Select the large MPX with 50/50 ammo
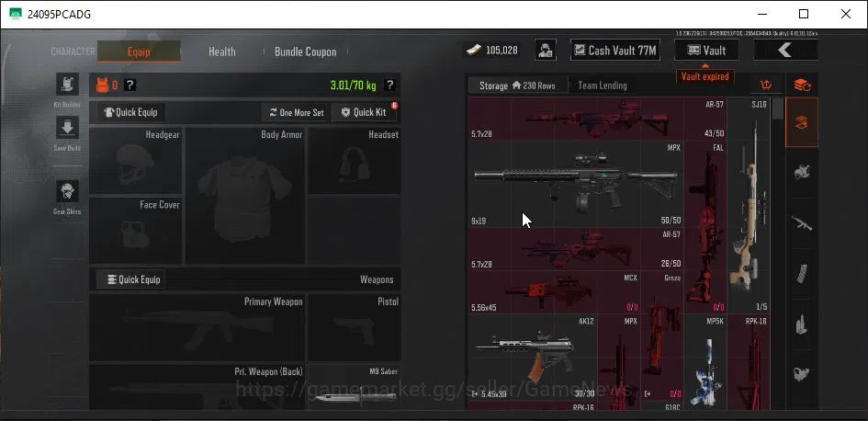Viewport: 868px width, 421px height. [576, 183]
